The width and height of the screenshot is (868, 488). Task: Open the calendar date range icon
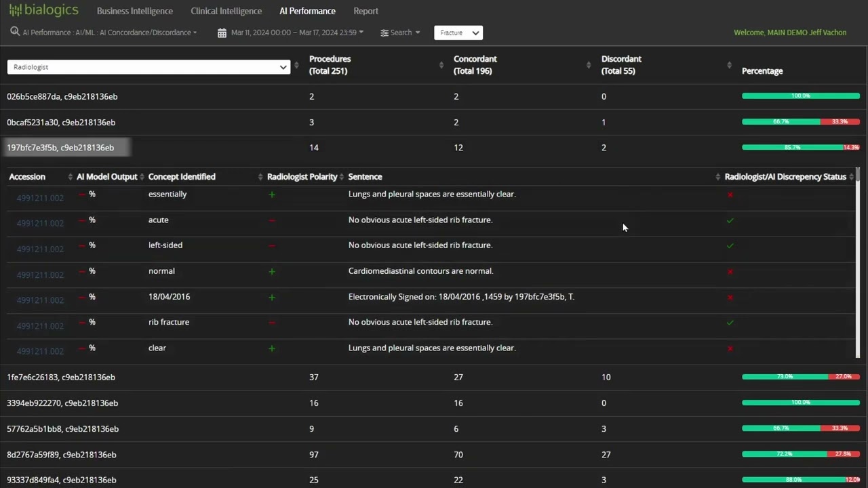[222, 33]
